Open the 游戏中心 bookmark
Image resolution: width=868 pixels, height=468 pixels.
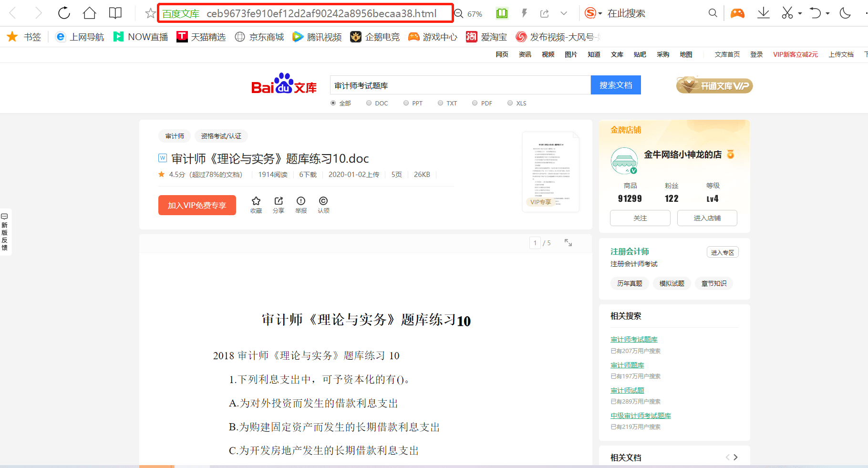[x=433, y=37]
